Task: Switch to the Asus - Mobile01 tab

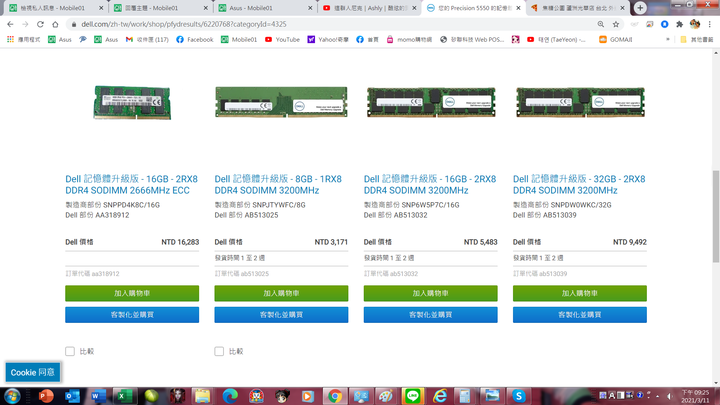Action: tap(266, 8)
